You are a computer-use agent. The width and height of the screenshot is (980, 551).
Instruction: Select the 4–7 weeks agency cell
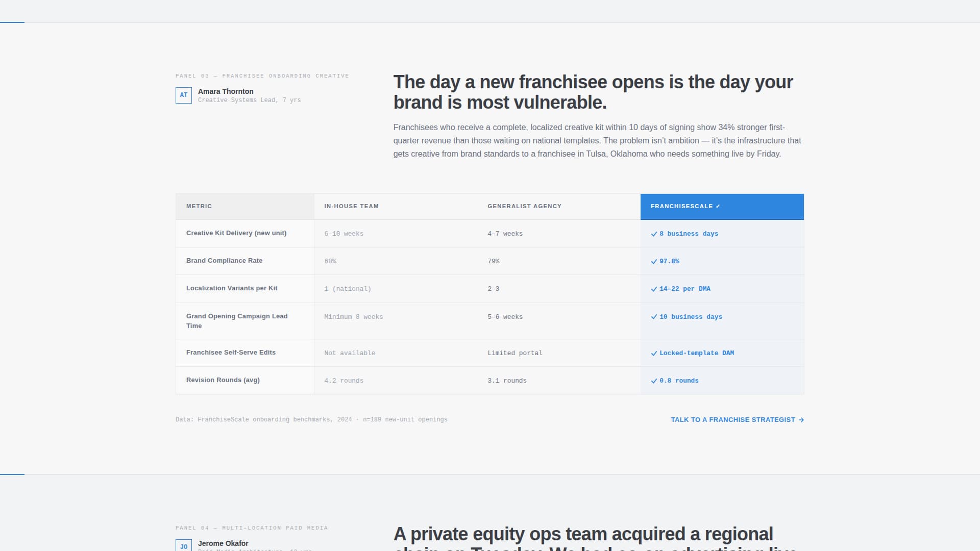pyautogui.click(x=559, y=234)
